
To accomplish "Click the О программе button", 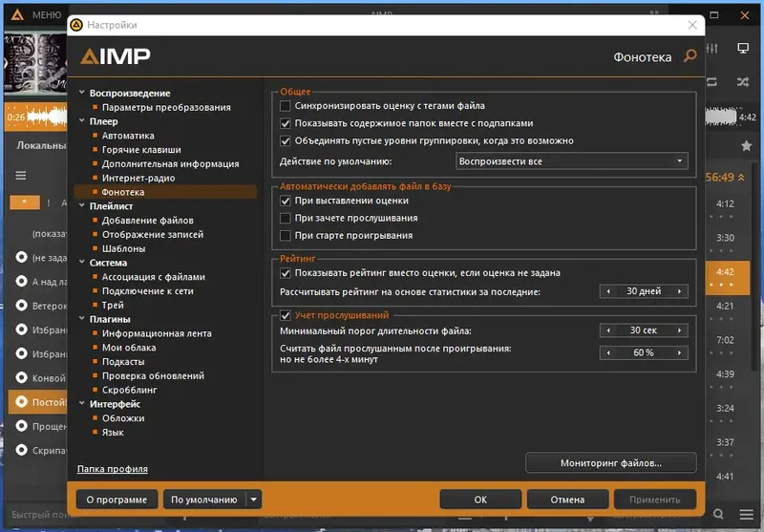I will point(117,500).
